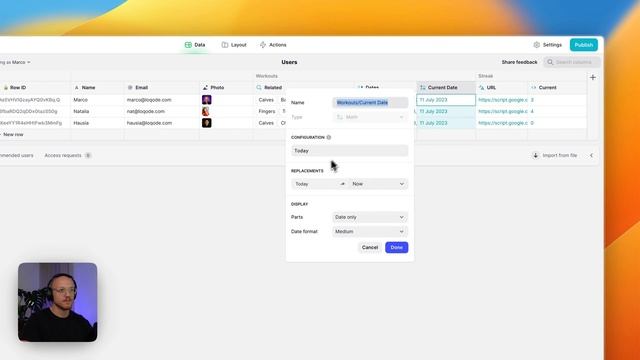The image size is (640, 360).
Task: Open the Parts Date only dropdown
Action: [370, 217]
